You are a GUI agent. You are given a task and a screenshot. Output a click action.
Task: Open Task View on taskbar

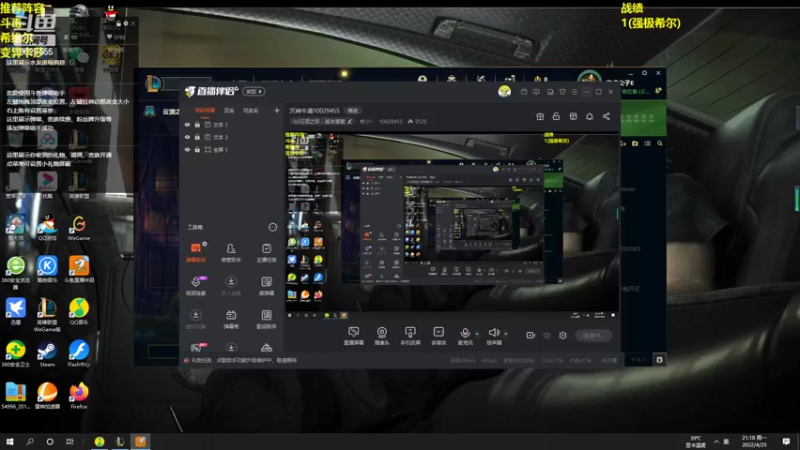click(x=69, y=441)
